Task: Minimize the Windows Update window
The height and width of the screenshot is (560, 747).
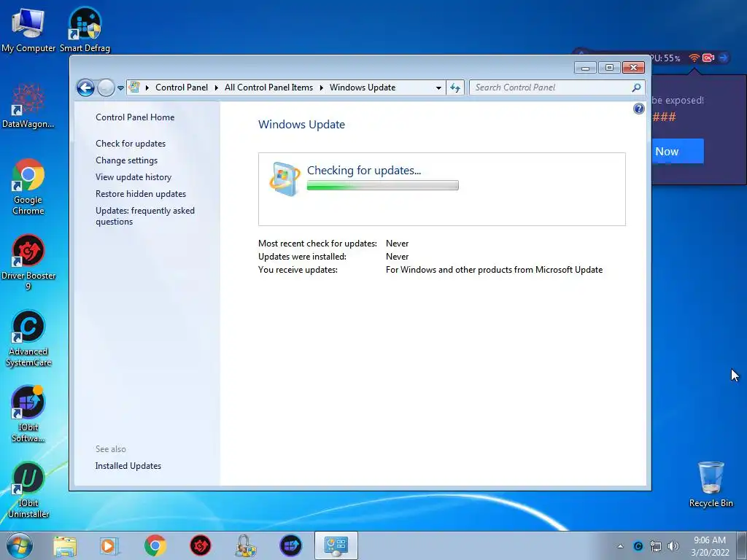Action: click(x=585, y=68)
